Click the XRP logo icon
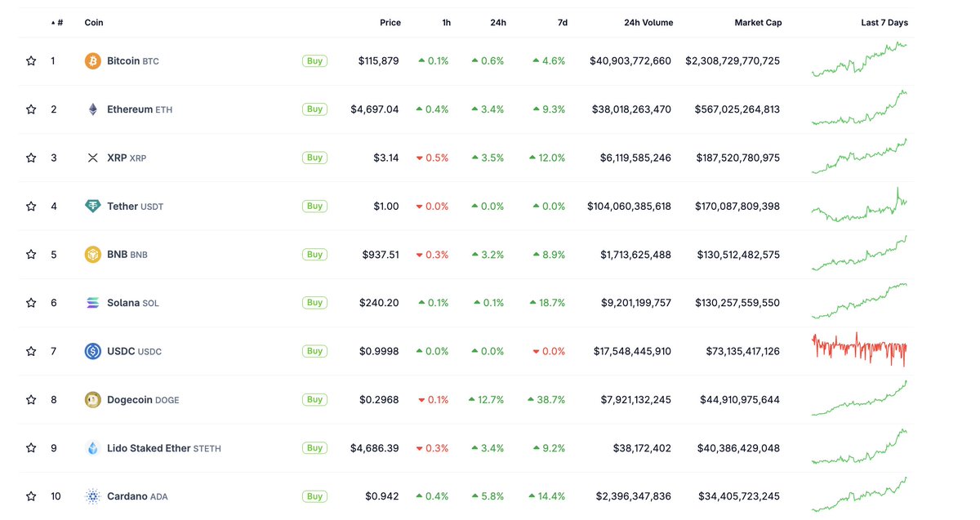This screenshot has width=980, height=520. point(93,158)
